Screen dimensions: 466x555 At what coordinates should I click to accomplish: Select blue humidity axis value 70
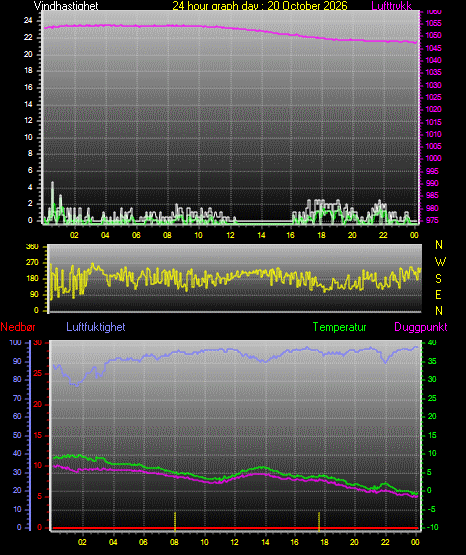(17, 399)
